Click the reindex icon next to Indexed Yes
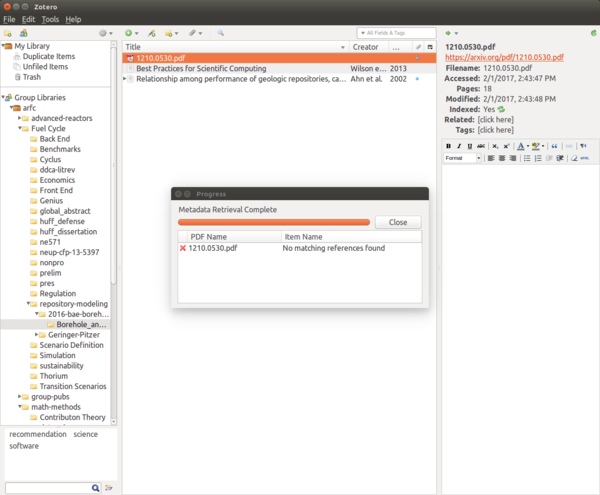The width and height of the screenshot is (600, 495). 501,109
